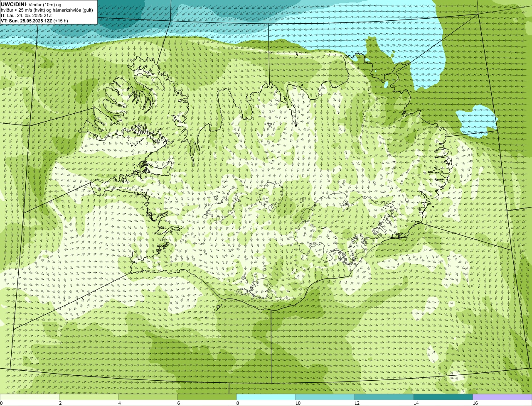532x406 pixels.
Task: Click the "VT: Sun. 25.05.2025 12Z (+15 h)" line
Action: [x=34, y=21]
